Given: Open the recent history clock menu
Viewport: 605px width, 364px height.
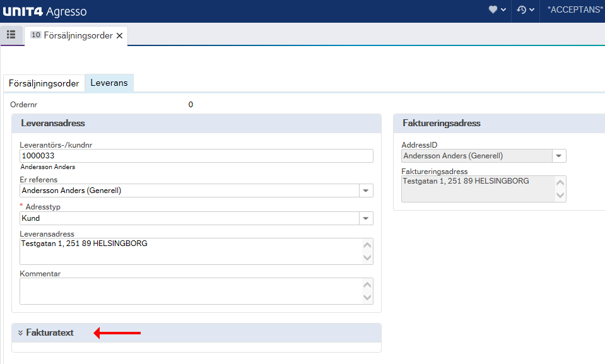Looking at the screenshot, I should (525, 9).
